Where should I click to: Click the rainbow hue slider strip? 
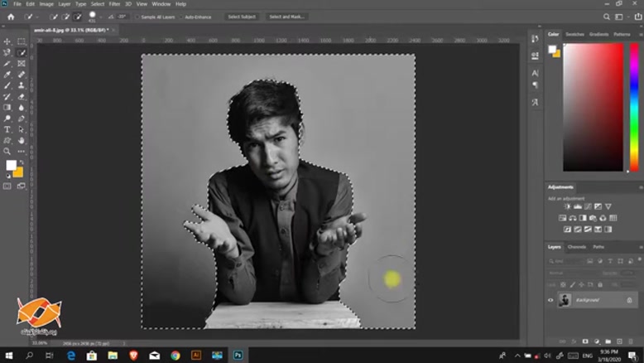click(634, 106)
